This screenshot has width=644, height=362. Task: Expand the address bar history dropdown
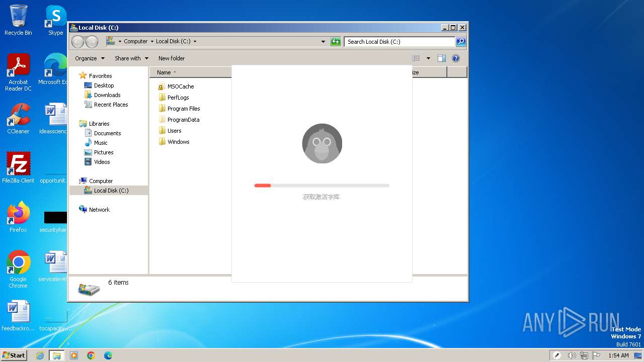323,42
